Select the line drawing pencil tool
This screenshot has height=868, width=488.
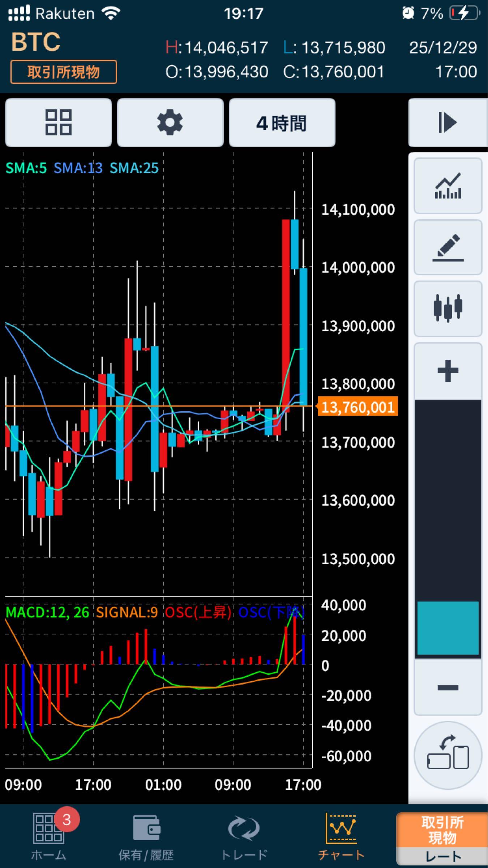click(x=448, y=247)
